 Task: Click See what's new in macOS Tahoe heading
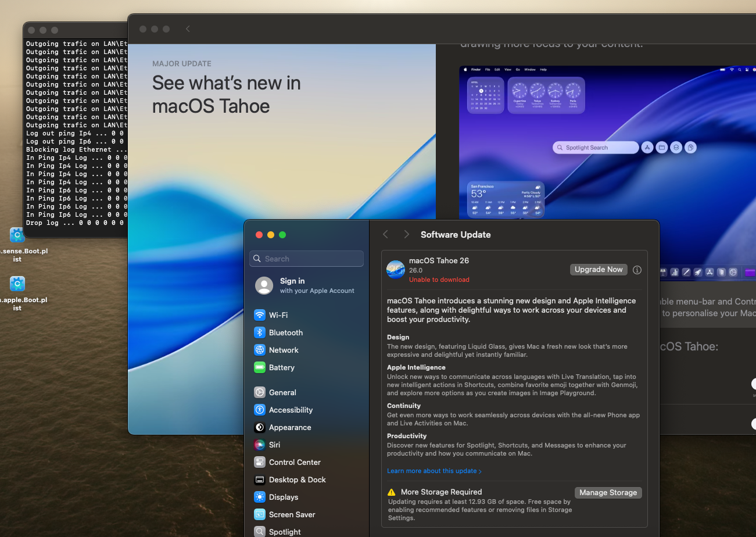(227, 94)
